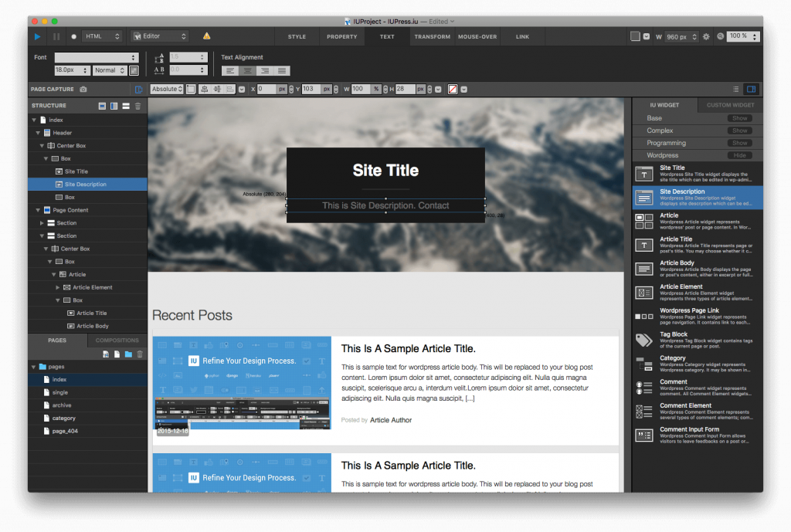791x532 pixels.
Task: Select the Tag Block widget icon
Action: pyautogui.click(x=643, y=341)
